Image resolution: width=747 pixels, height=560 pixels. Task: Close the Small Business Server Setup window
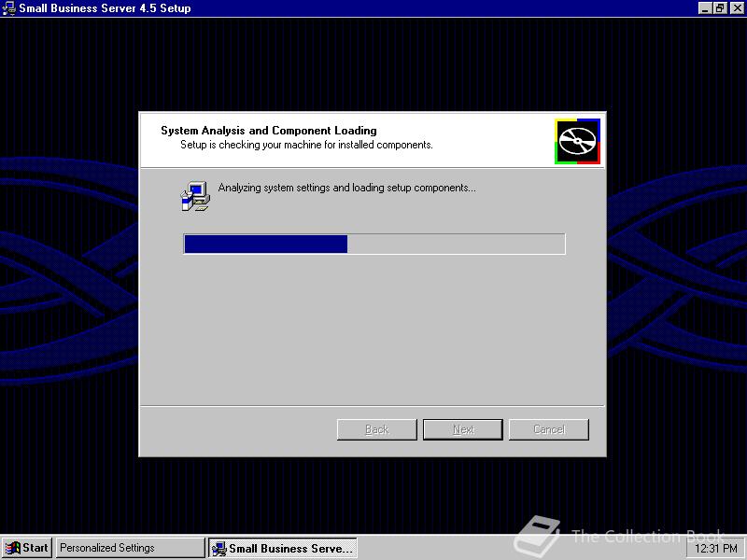click(737, 8)
